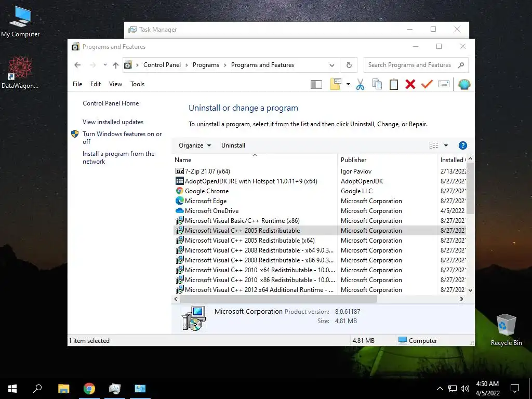
Task: Show hidden tray icons chevron
Action: click(x=440, y=389)
